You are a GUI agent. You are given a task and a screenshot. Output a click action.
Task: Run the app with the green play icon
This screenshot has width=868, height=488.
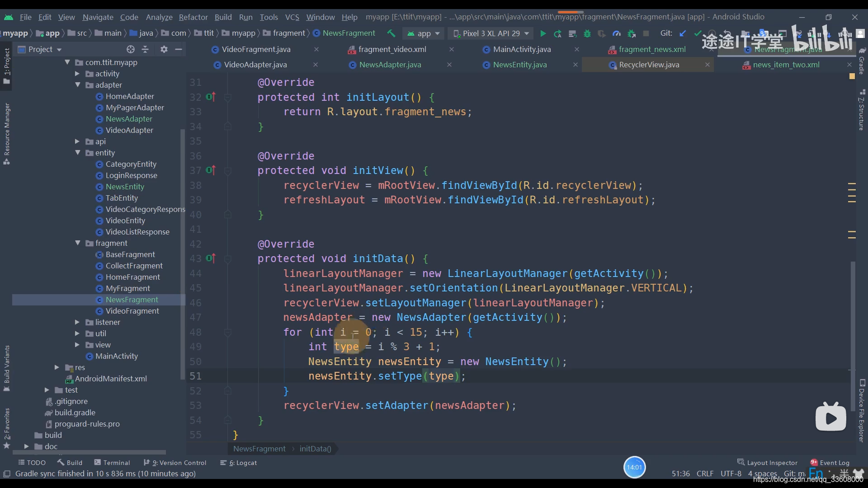coord(543,33)
